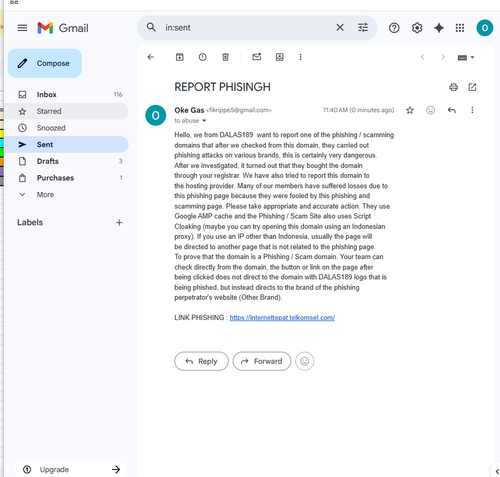Go to older message arrow
The width and height of the screenshot is (500, 477).
pos(443,57)
